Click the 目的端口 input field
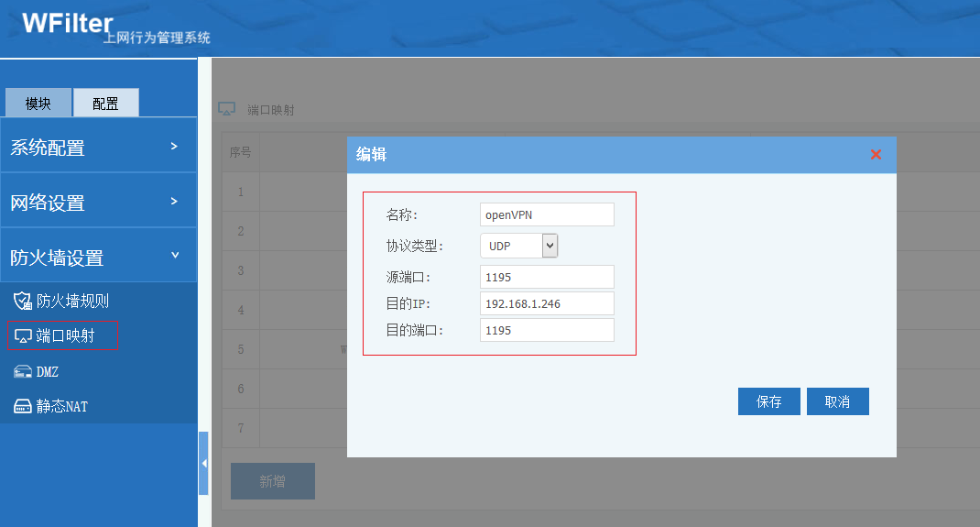The image size is (980, 527). click(546, 330)
